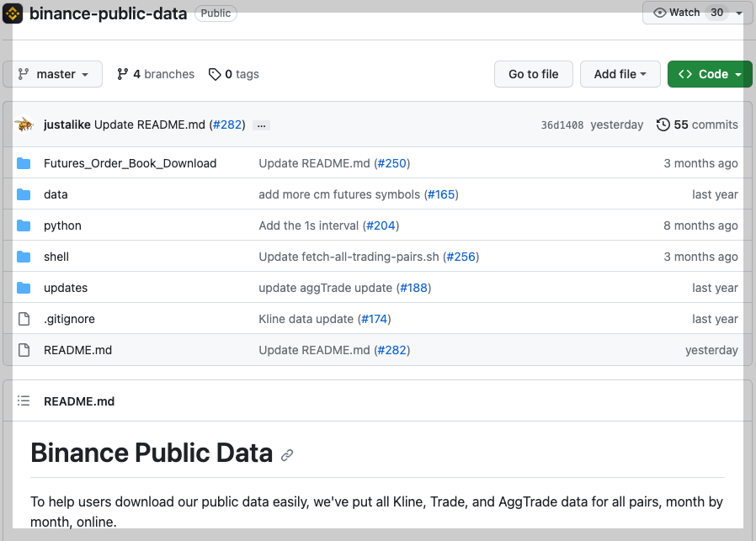The width and height of the screenshot is (756, 541).
Task: Open the Futures_Order_Book_Download folder
Action: point(130,163)
